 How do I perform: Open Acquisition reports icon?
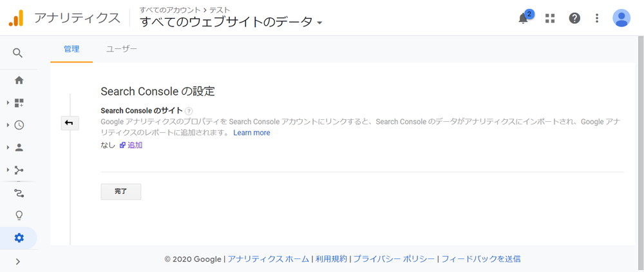coord(19,170)
